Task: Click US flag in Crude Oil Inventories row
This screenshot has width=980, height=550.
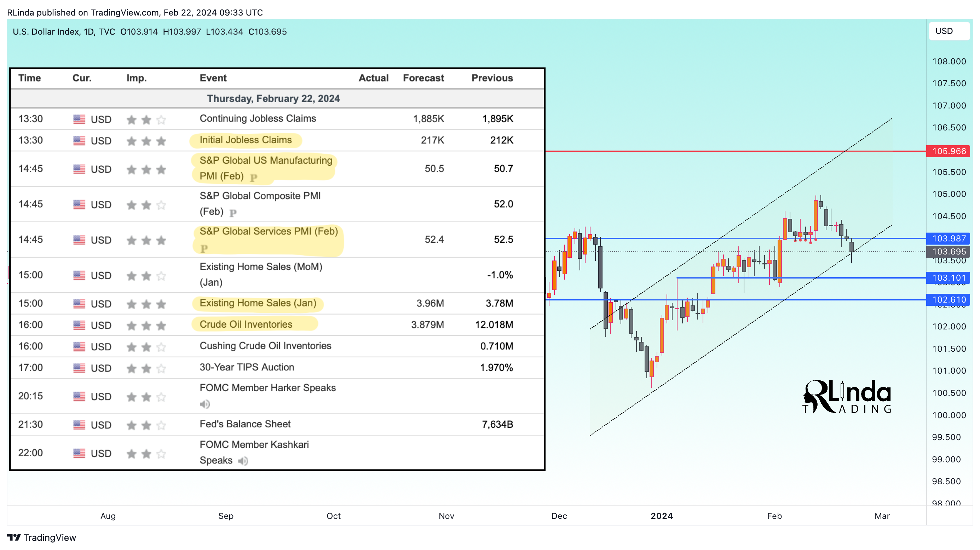Action: (79, 325)
